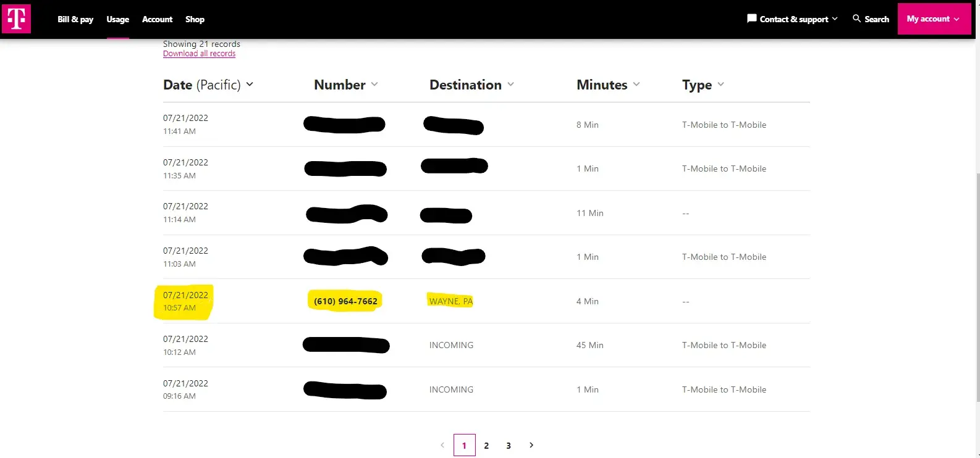Viewport: 980px width, 458px height.
Task: Jump to page 2 of records
Action: (x=486, y=446)
